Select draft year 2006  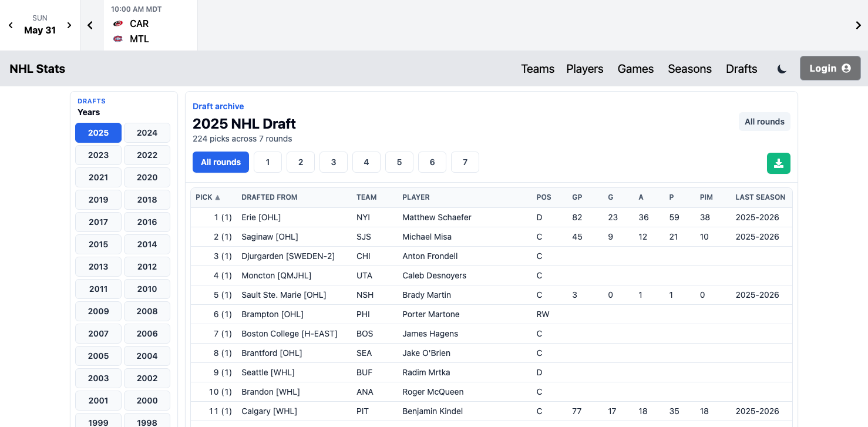tap(147, 334)
